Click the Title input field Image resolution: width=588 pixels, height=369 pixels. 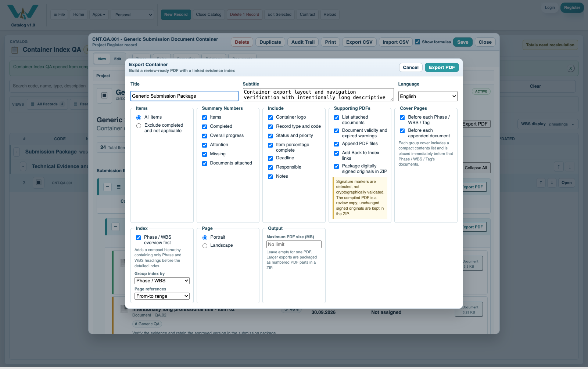(184, 96)
